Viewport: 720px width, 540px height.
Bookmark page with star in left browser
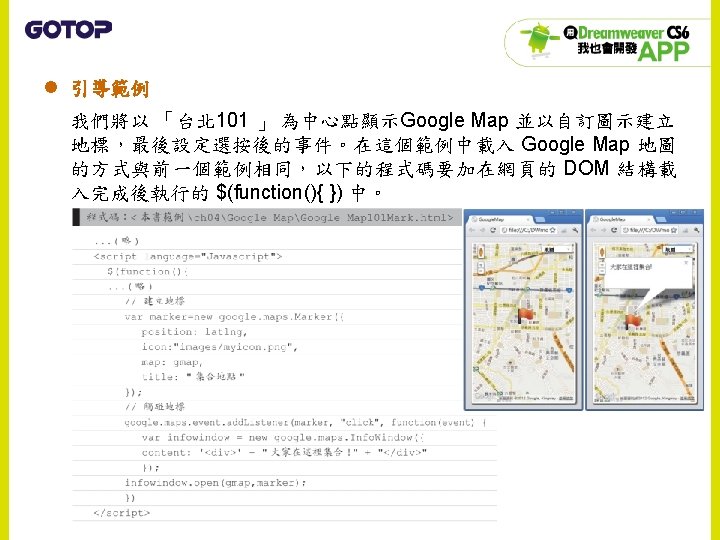pyautogui.click(x=552, y=230)
